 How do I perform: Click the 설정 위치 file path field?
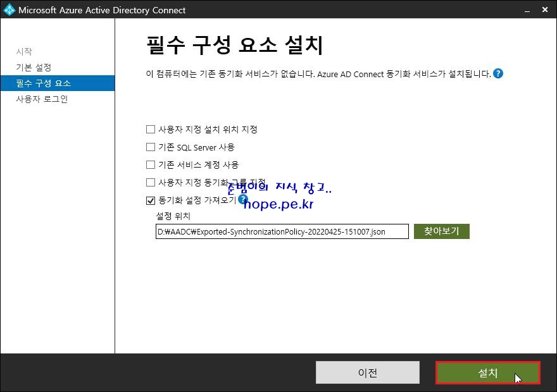pyautogui.click(x=282, y=231)
